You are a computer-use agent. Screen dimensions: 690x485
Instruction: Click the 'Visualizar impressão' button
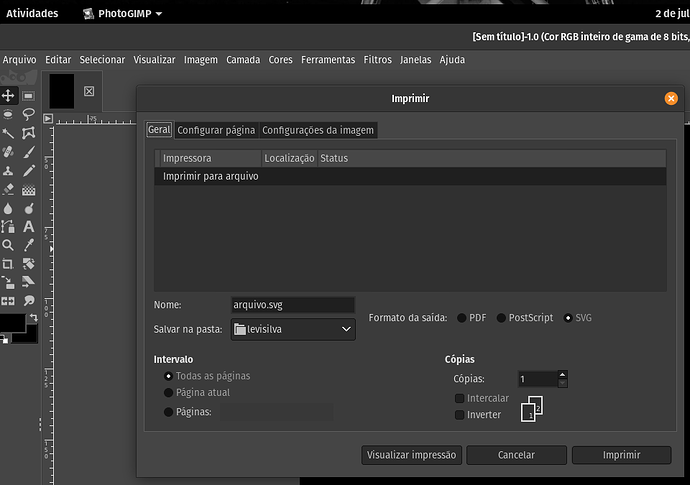[411, 455]
